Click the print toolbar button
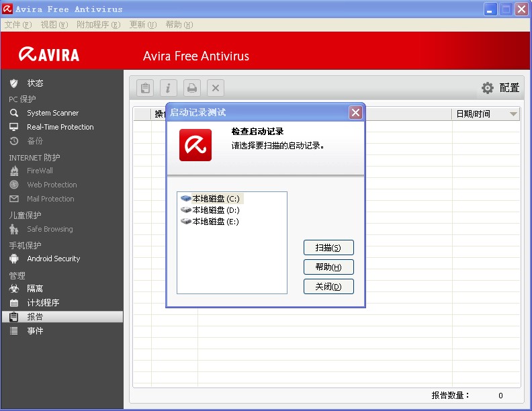This screenshot has width=532, height=411. pos(192,88)
